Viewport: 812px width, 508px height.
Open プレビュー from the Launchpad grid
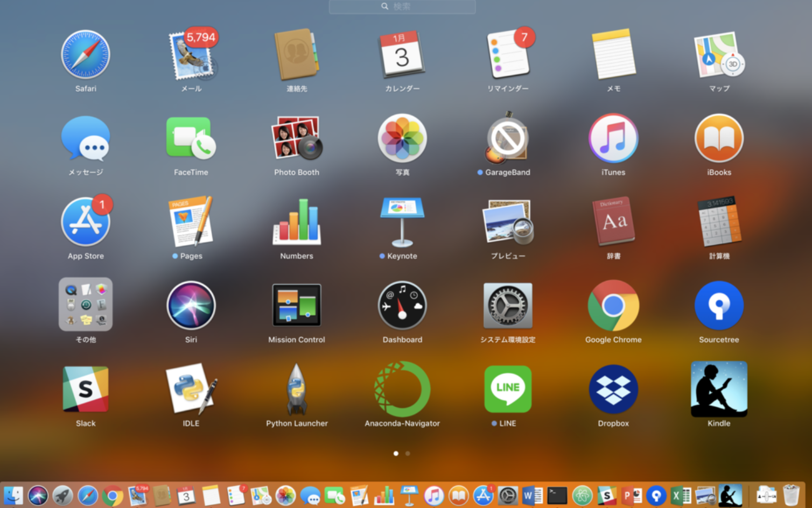[508, 222]
